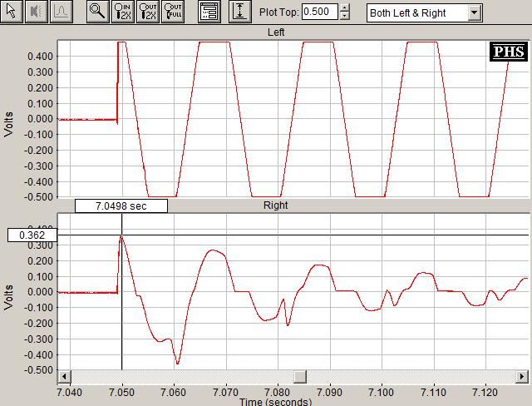532x406 pixels.
Task: Zoom out to full view
Action: [x=173, y=12]
